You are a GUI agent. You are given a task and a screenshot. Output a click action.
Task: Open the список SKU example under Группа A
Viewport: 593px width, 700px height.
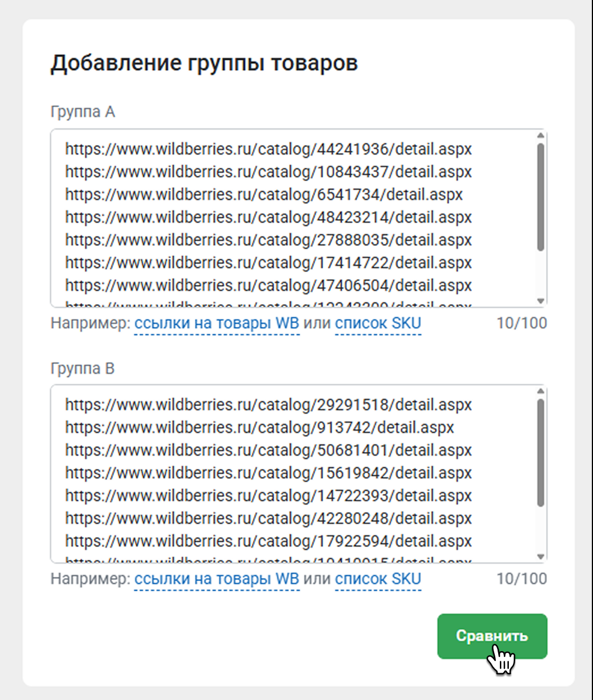click(378, 324)
